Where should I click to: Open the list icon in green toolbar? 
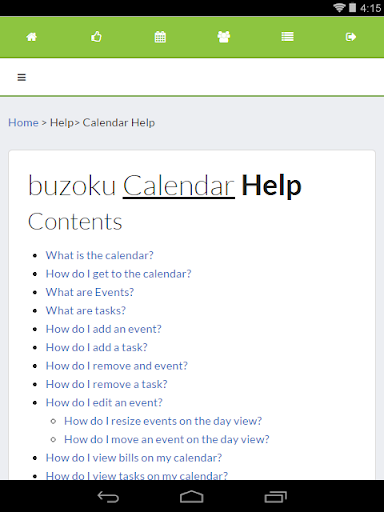(x=287, y=37)
